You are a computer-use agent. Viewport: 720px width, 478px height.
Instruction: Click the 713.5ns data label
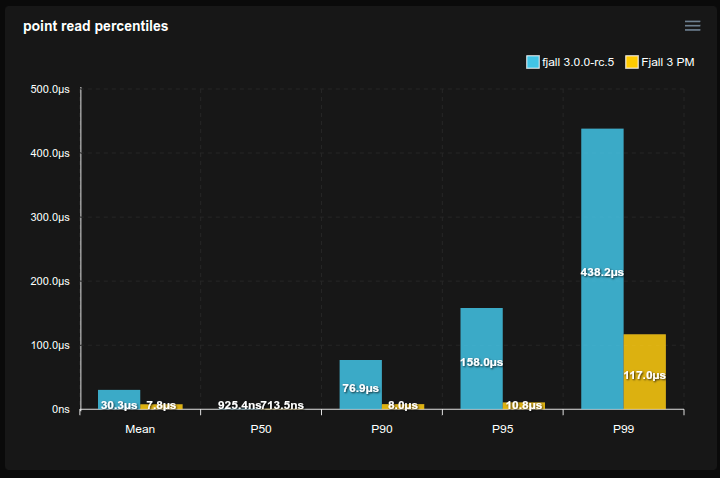click(x=283, y=405)
